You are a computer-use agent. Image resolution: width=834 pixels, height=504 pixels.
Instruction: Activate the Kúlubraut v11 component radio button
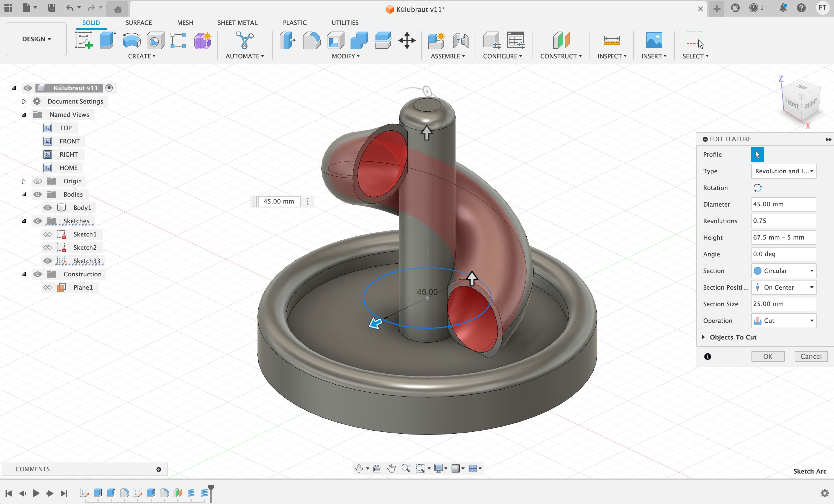(109, 88)
